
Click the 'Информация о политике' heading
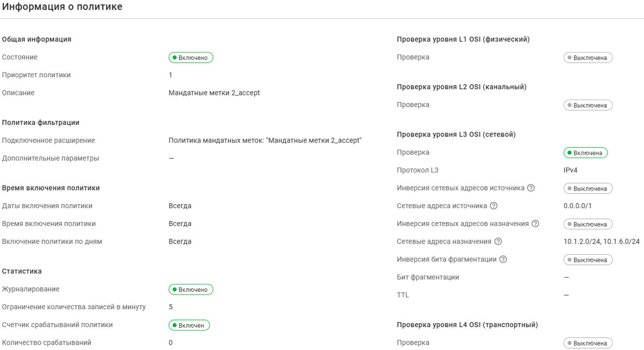tap(62, 7)
